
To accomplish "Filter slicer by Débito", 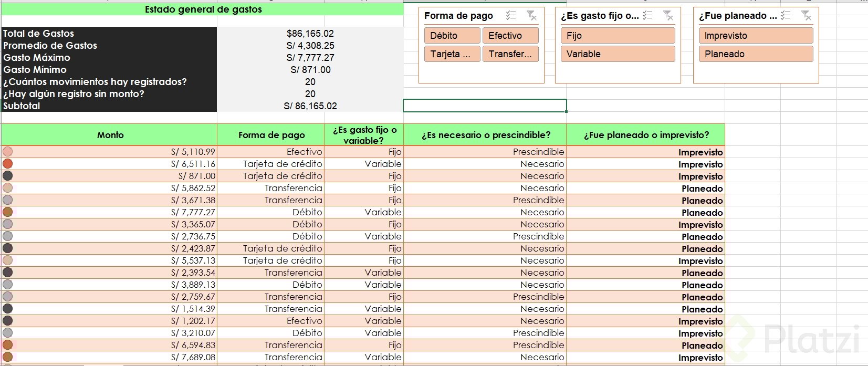I will click(452, 36).
